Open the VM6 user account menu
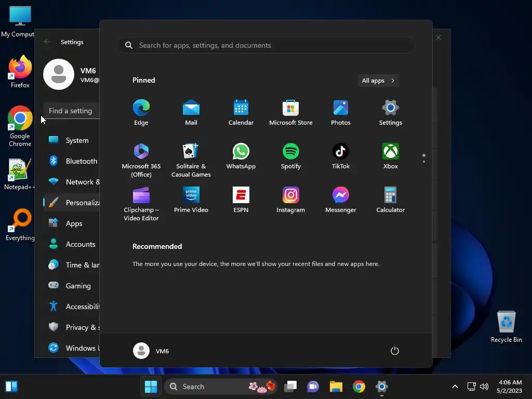 (151, 351)
